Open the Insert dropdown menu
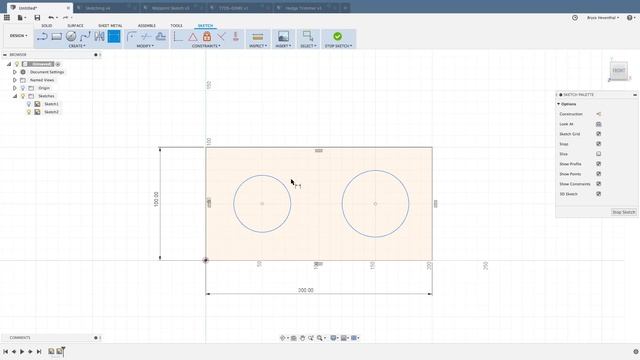 283,46
